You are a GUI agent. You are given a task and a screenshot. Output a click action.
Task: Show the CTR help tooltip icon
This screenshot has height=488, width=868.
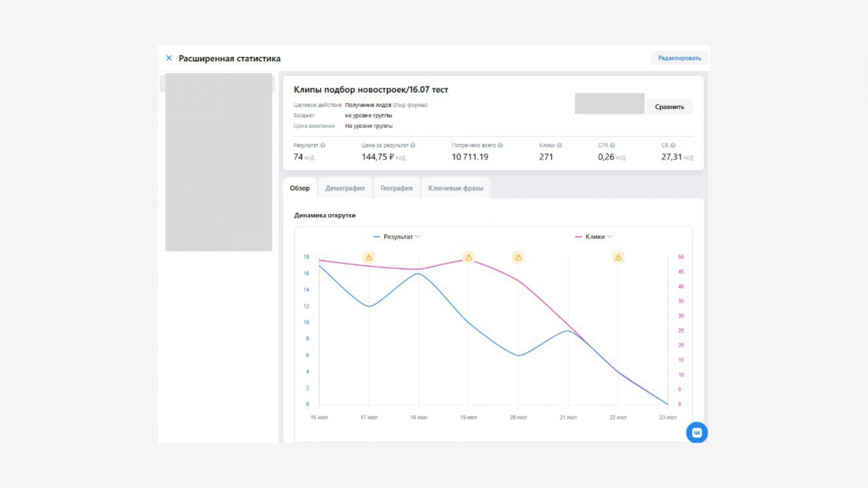612,145
